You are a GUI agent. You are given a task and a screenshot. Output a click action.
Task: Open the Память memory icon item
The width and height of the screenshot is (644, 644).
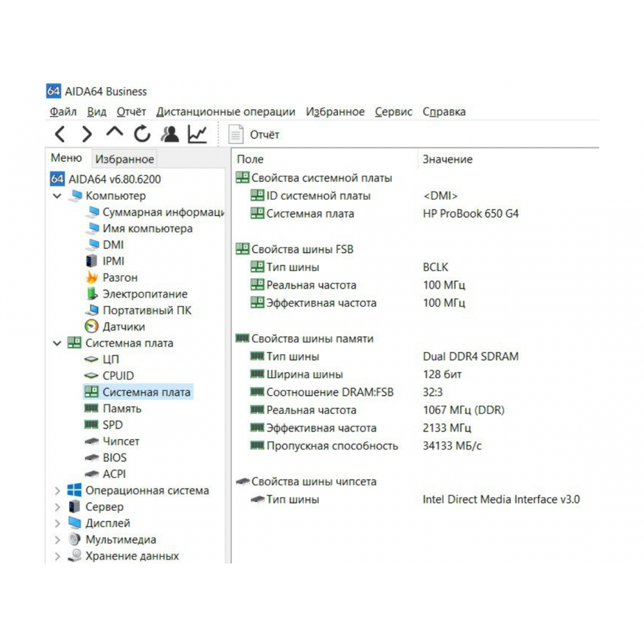tap(91, 408)
